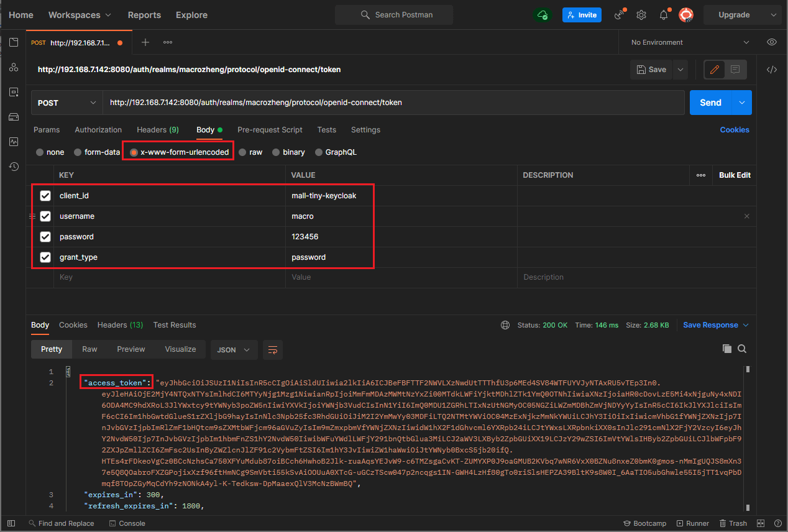This screenshot has height=532, width=788.
Task: Open the Collections sidebar icon
Action: [14, 42]
